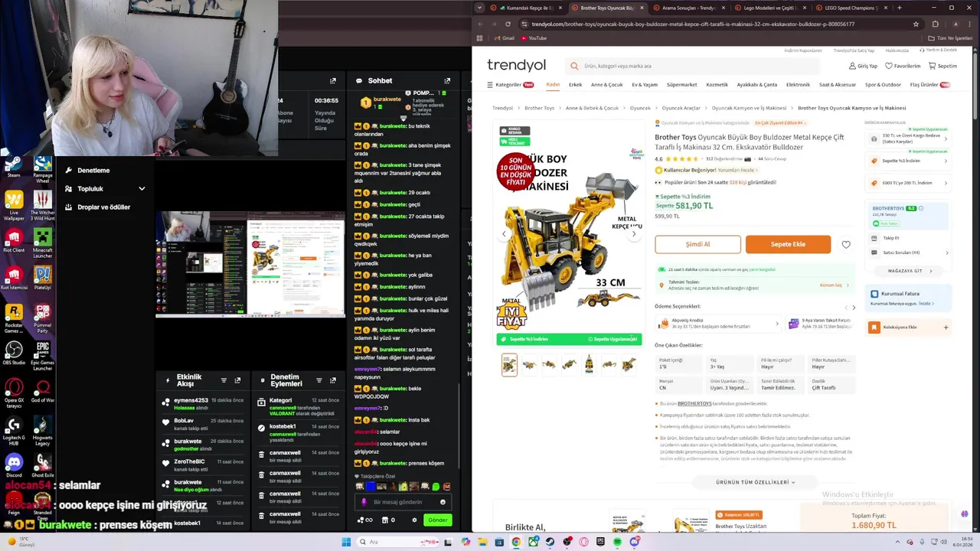Expand Koleksiyona Ekle with the plus icon
Screen dimensions: 980x551
(x=946, y=328)
